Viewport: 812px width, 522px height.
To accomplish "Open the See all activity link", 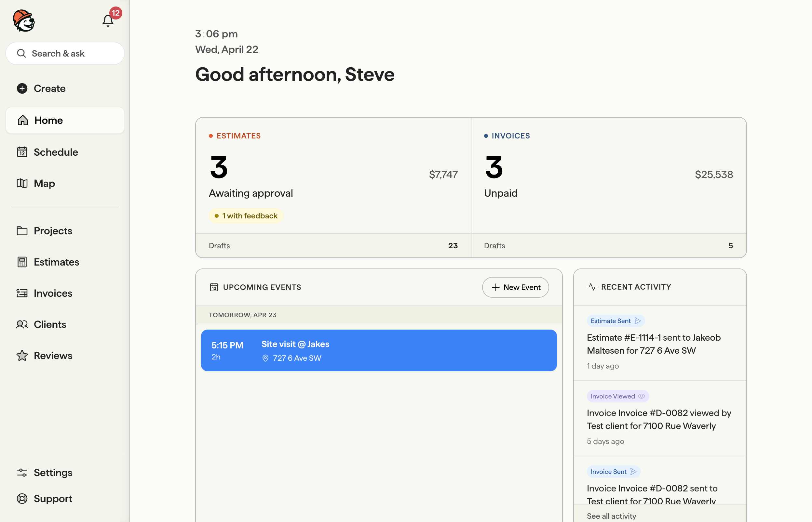I will point(611,516).
